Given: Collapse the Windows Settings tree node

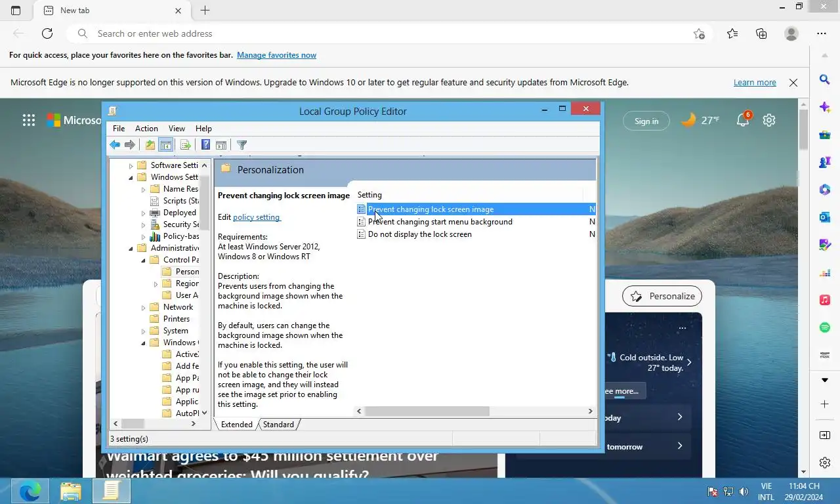Looking at the screenshot, I should (x=131, y=177).
